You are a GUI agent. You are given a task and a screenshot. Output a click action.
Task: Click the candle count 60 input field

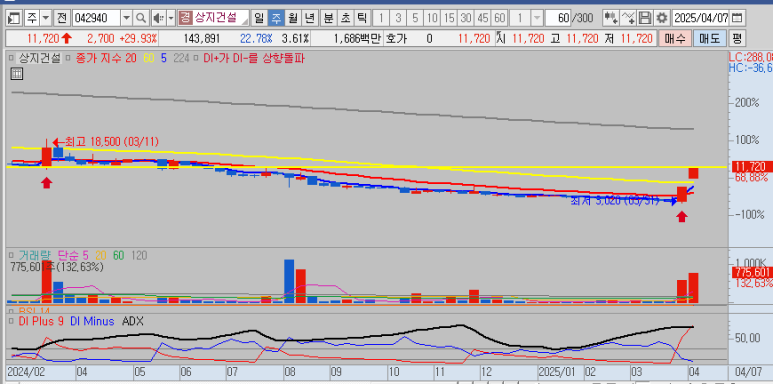pyautogui.click(x=558, y=18)
